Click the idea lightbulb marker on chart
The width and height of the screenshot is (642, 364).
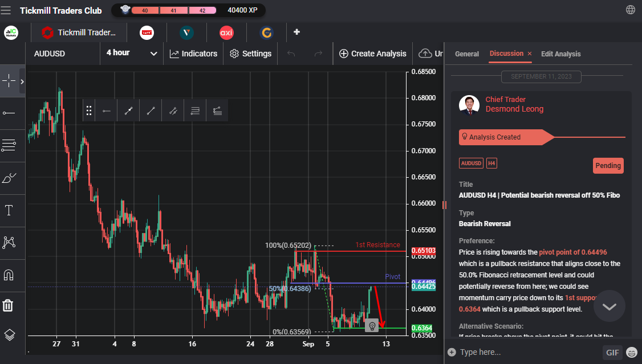[372, 326]
